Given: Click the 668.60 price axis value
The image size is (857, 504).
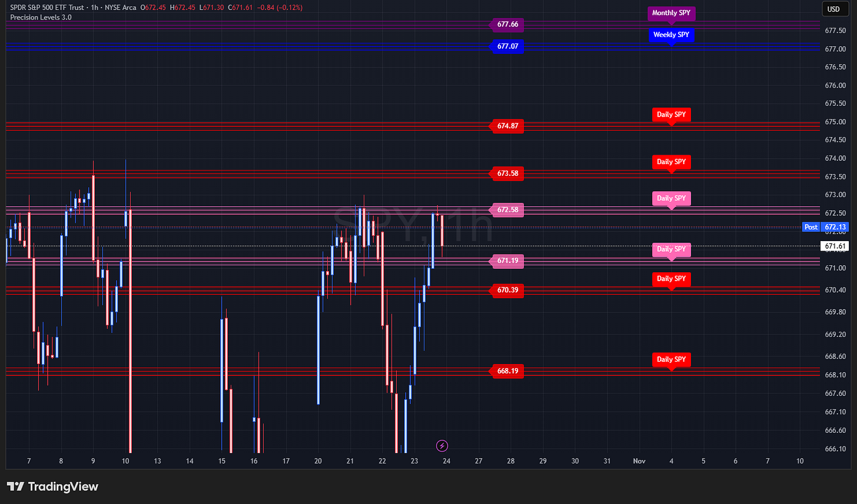Looking at the screenshot, I should 835,356.
